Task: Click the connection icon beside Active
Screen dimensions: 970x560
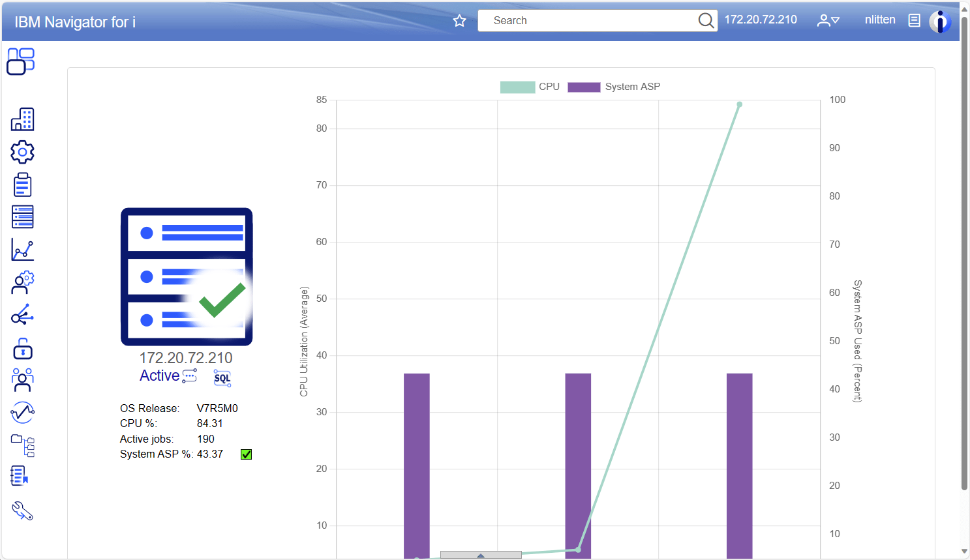Action: (x=189, y=376)
